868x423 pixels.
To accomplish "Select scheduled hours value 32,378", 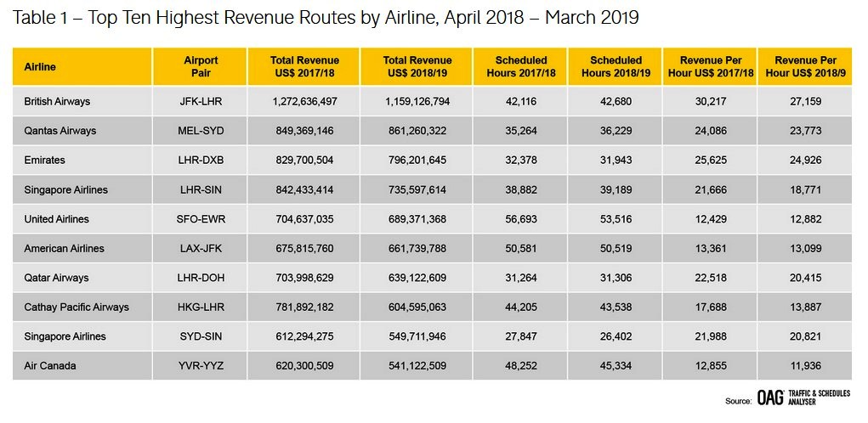I will (x=520, y=161).
